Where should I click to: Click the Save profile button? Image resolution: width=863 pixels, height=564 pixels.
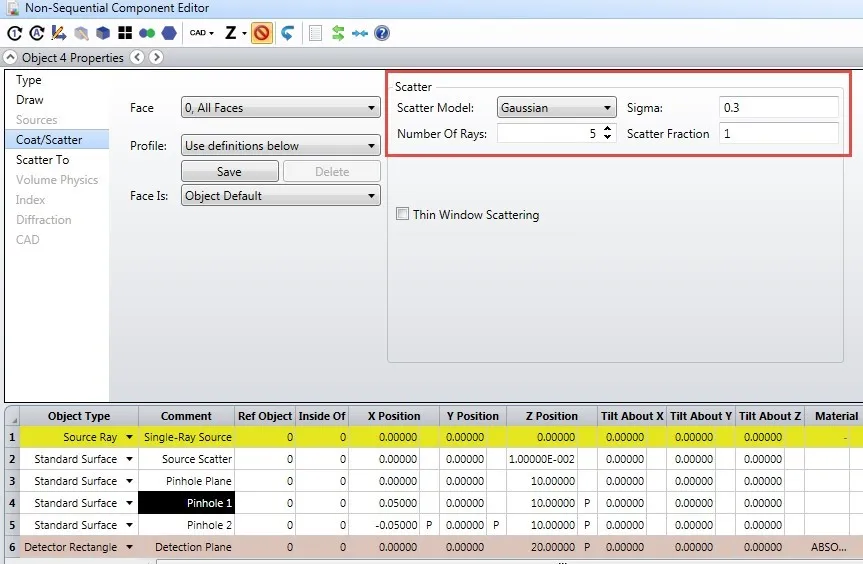pyautogui.click(x=229, y=172)
